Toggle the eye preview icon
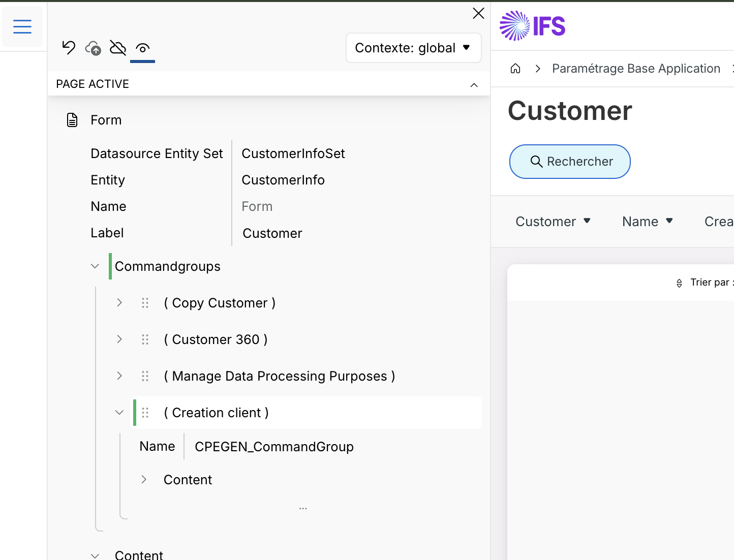734x560 pixels. 143,48
